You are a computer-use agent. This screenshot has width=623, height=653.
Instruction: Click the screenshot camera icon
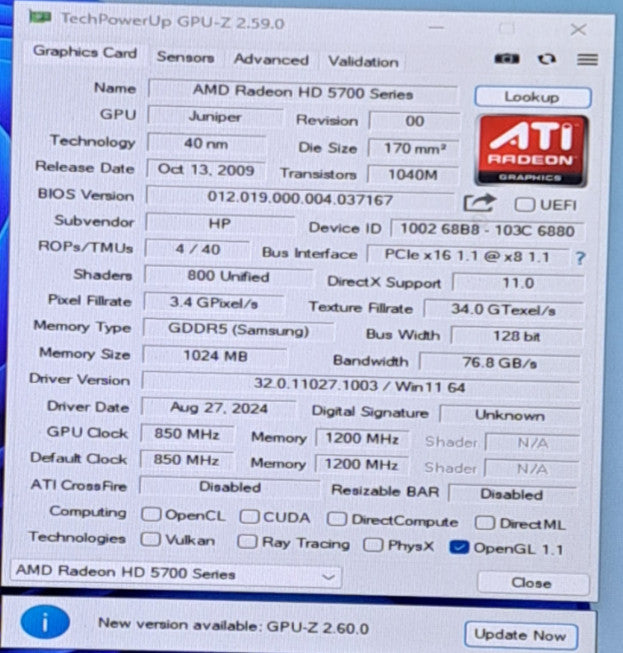(506, 59)
